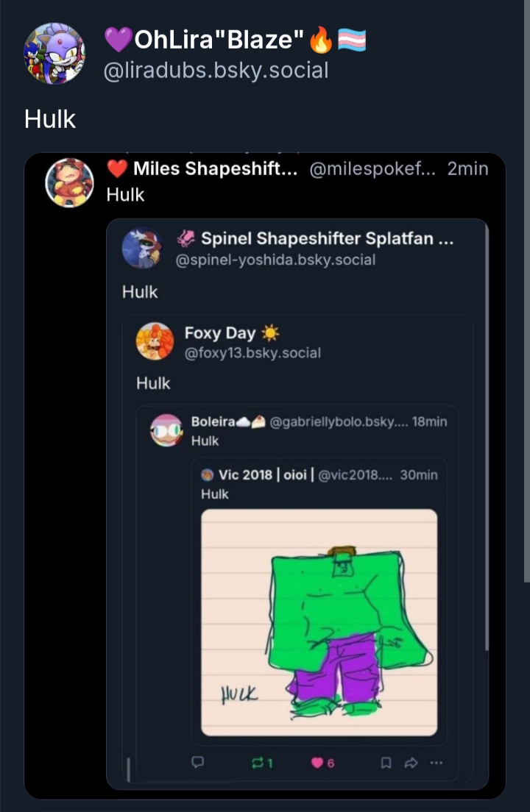Open the three-dot more options menu
The width and height of the screenshot is (530, 812).
tap(437, 763)
